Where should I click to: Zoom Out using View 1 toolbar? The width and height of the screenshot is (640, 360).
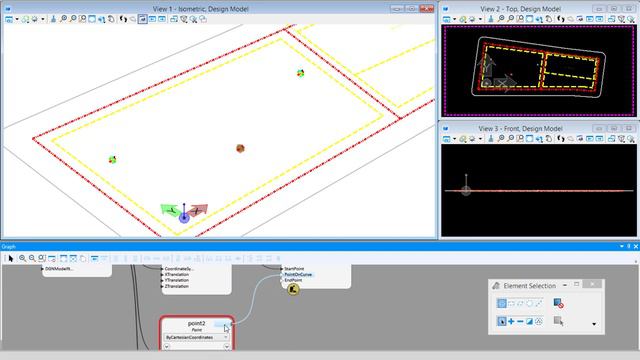pos(73,19)
